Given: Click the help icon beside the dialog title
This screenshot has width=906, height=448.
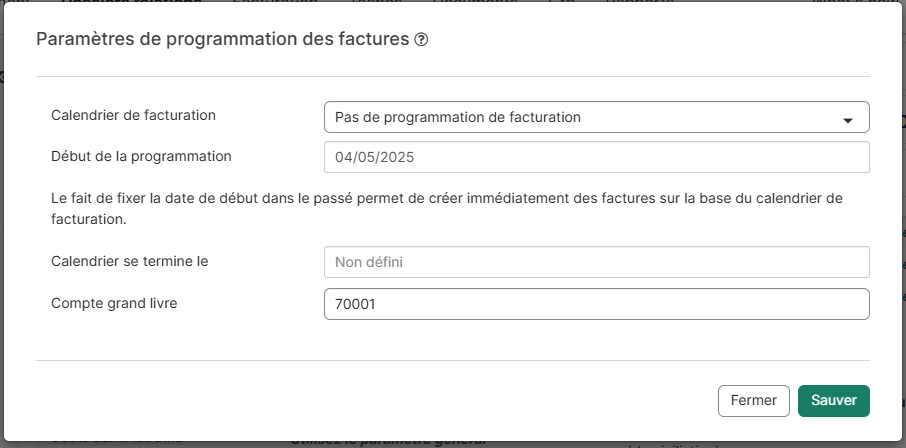Looking at the screenshot, I should [421, 40].
